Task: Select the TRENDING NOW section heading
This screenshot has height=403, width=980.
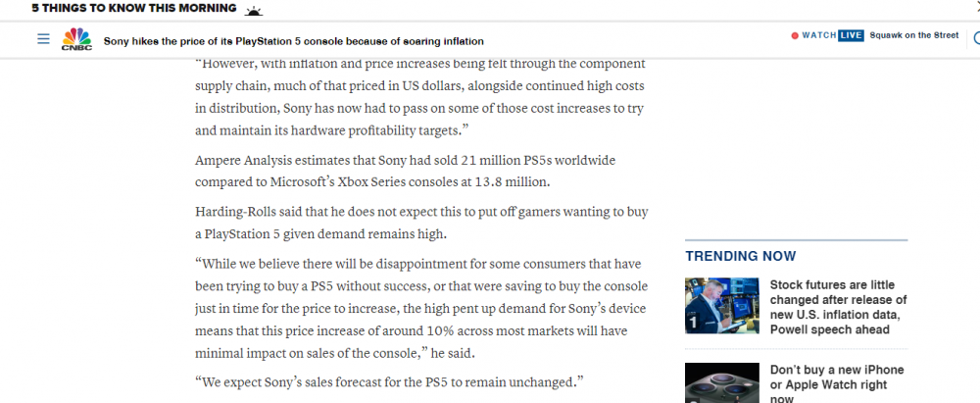Action: pos(740,256)
